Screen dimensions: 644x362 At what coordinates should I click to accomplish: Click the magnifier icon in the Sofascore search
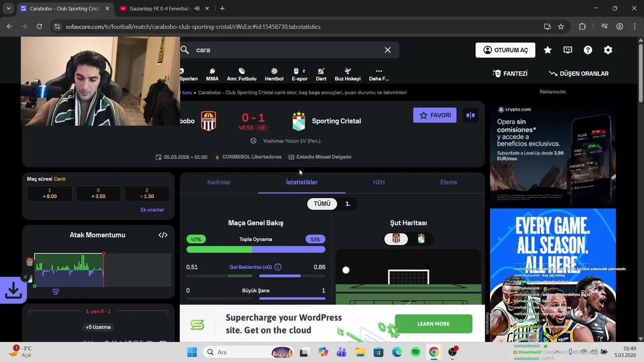pyautogui.click(x=185, y=50)
